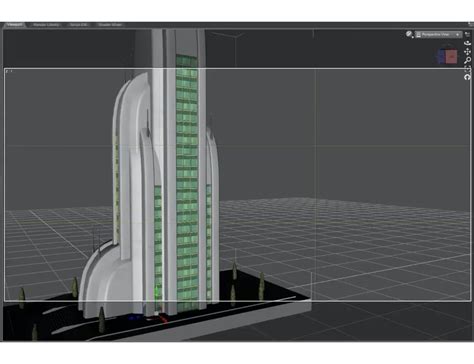This screenshot has height=364, width=474.
Task: Select the pan camera arrows control
Action: tap(468, 51)
